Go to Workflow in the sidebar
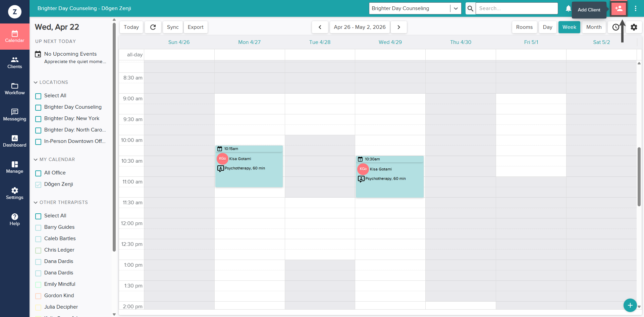This screenshot has height=317, width=644. 15,89
